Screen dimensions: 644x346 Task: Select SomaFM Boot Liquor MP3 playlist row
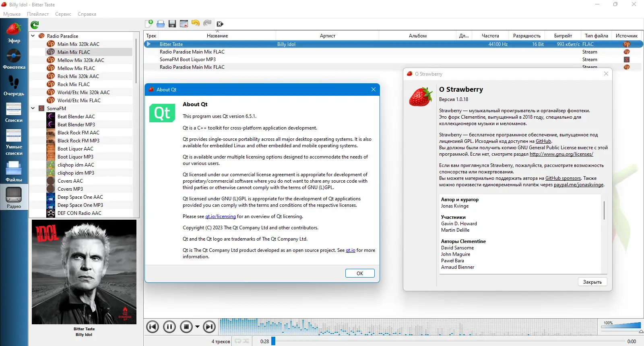(393, 60)
